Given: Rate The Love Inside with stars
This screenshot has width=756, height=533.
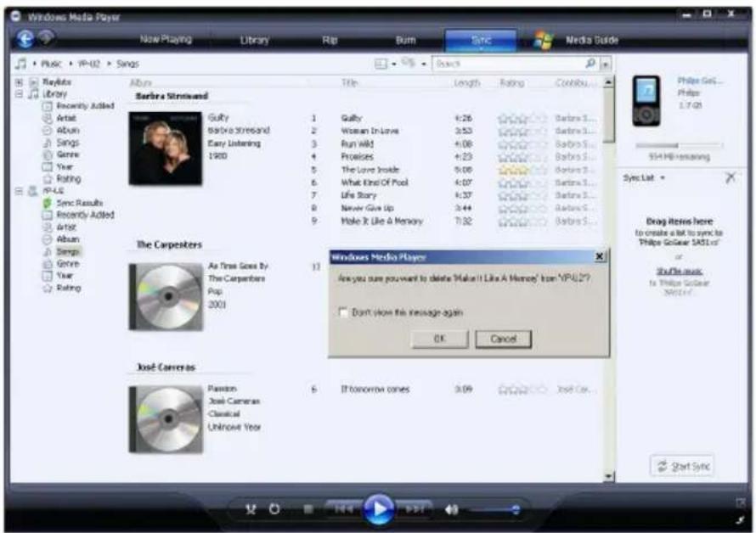Looking at the screenshot, I should click(522, 170).
